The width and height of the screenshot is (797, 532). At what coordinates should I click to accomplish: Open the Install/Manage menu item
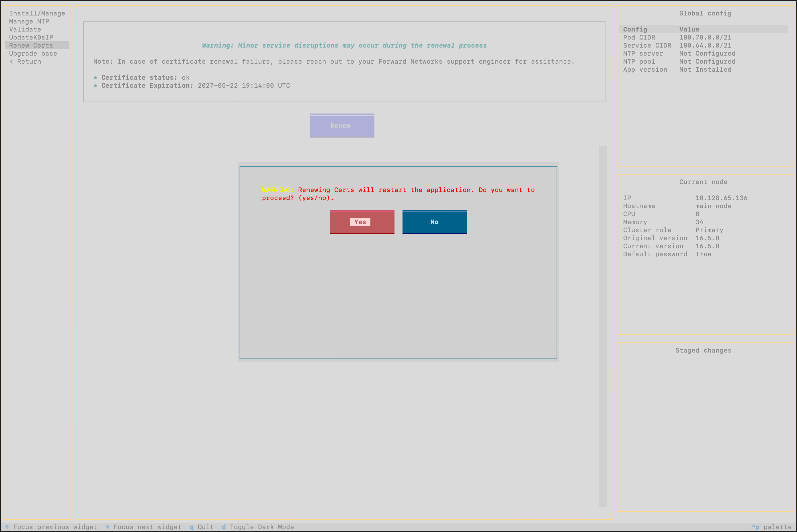tap(37, 13)
